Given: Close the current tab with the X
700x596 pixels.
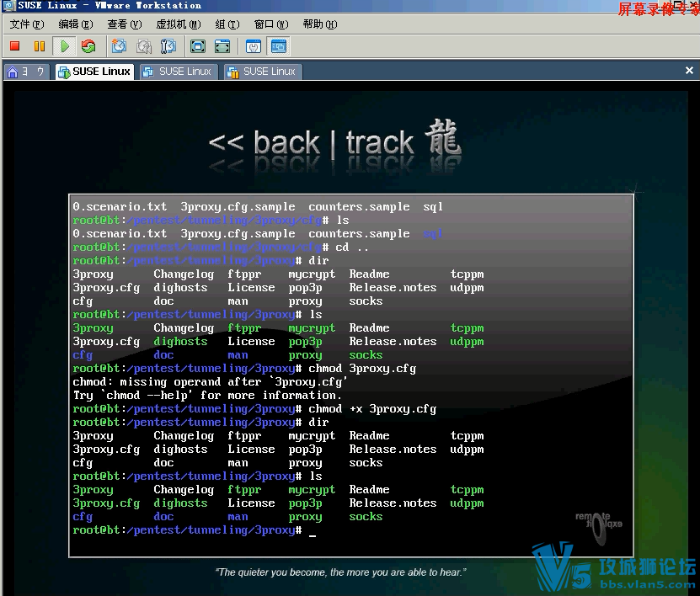Looking at the screenshot, I should click(689, 71).
